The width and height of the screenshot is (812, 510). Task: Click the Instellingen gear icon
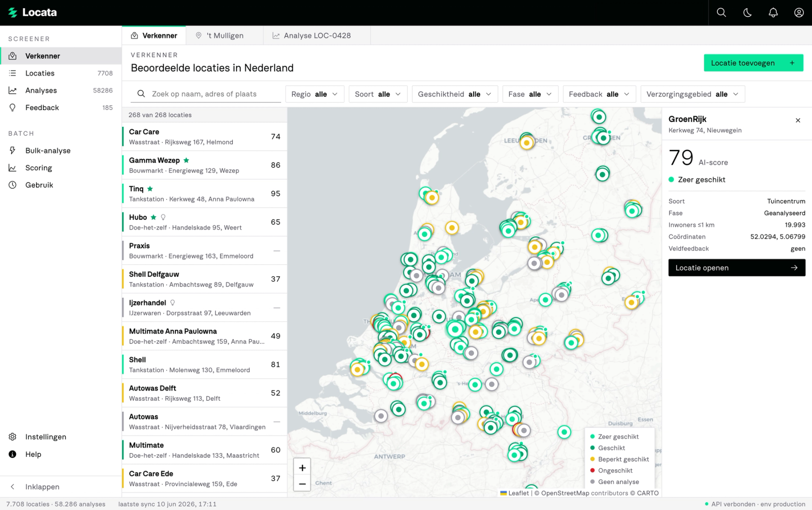click(x=13, y=436)
